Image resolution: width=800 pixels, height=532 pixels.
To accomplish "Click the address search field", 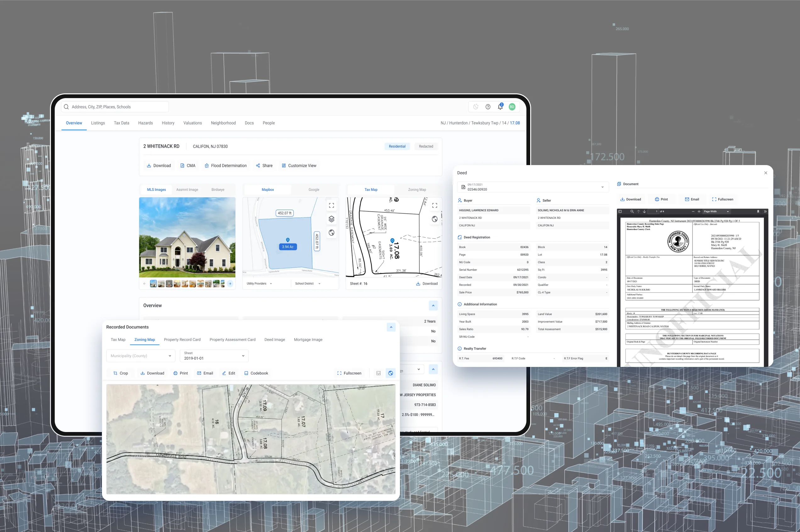I will (115, 107).
